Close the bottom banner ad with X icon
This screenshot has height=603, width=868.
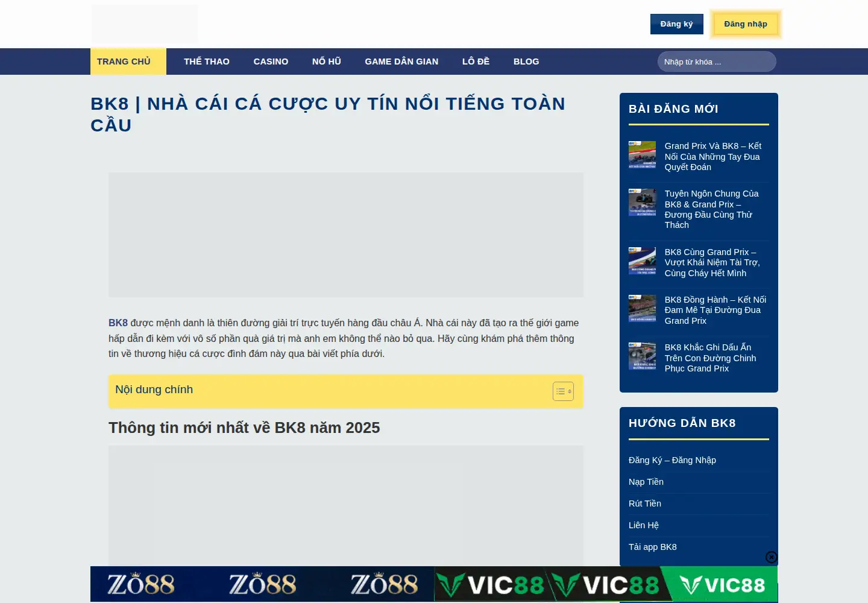point(772,557)
